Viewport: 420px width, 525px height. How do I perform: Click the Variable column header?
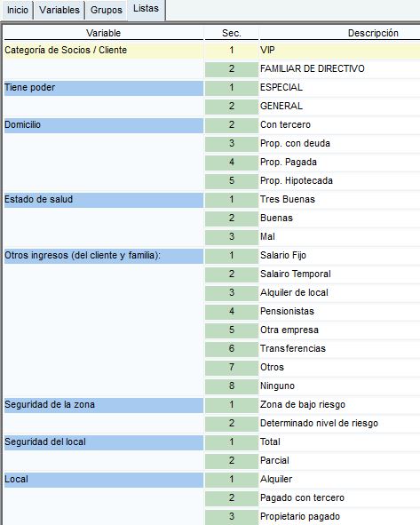[103, 33]
